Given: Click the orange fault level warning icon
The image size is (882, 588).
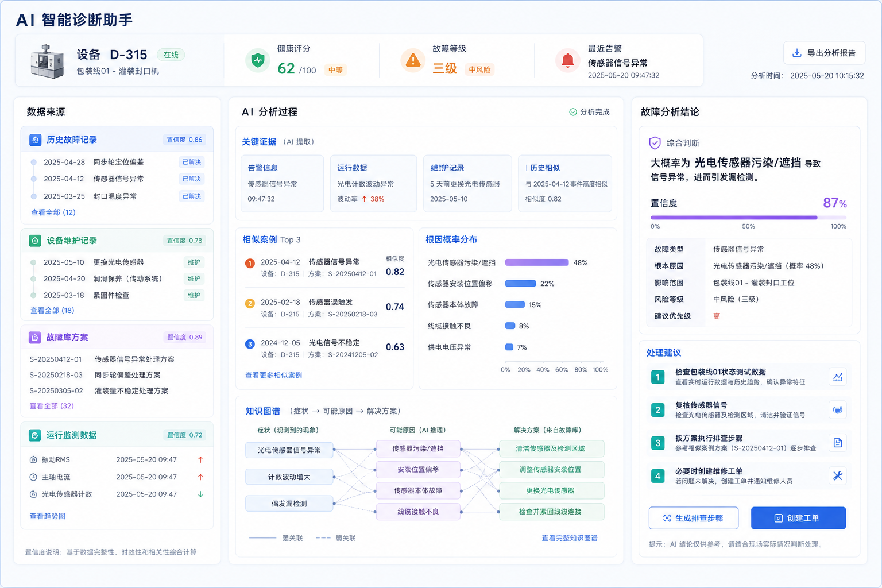Looking at the screenshot, I should 413,60.
